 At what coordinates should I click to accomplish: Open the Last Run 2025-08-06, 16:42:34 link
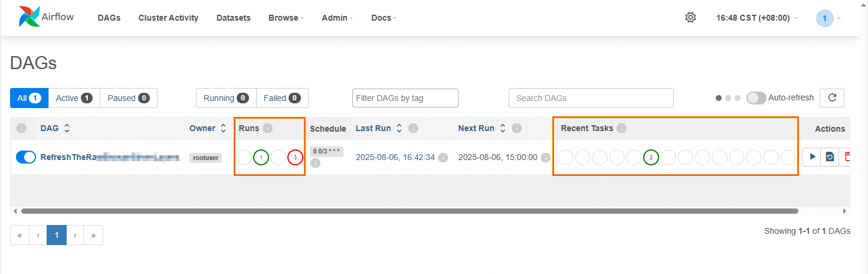(395, 157)
